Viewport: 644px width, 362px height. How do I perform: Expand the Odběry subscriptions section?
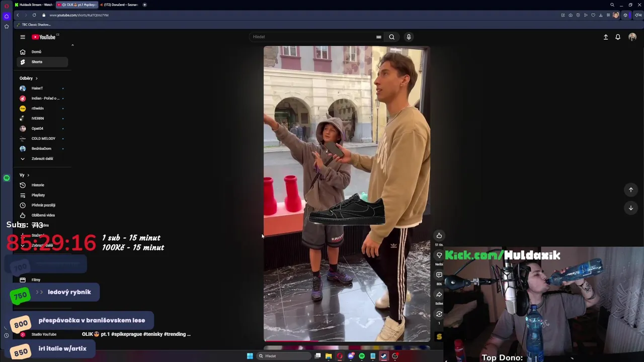tap(29, 78)
